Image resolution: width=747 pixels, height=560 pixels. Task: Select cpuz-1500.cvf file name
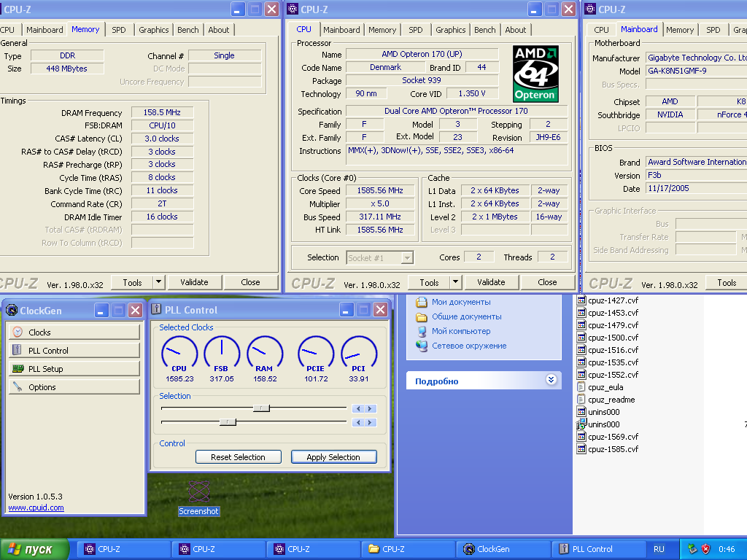pos(613,337)
